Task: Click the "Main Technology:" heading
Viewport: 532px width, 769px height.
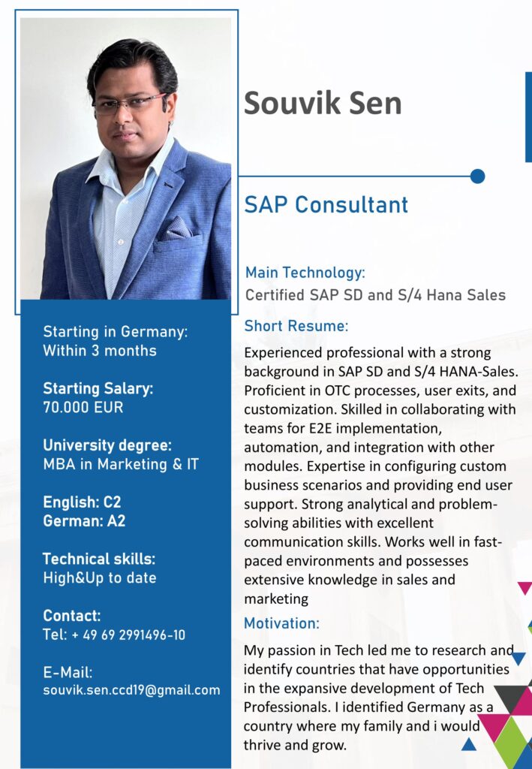Action: pyautogui.click(x=305, y=273)
